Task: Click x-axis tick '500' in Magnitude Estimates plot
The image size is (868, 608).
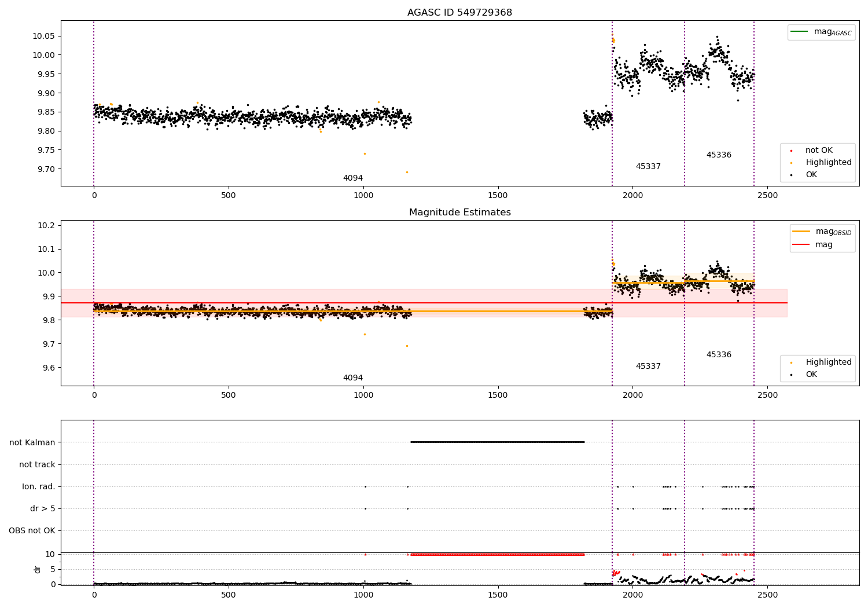Action: click(x=229, y=395)
